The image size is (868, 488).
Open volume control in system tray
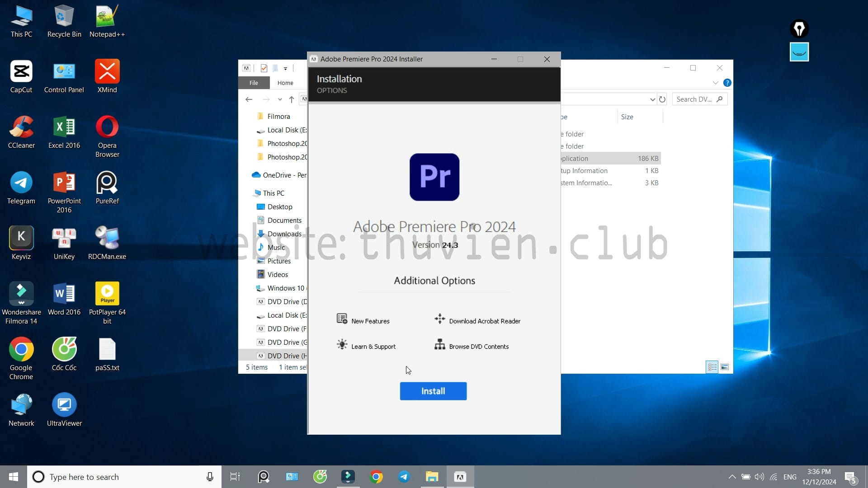pos(759,477)
